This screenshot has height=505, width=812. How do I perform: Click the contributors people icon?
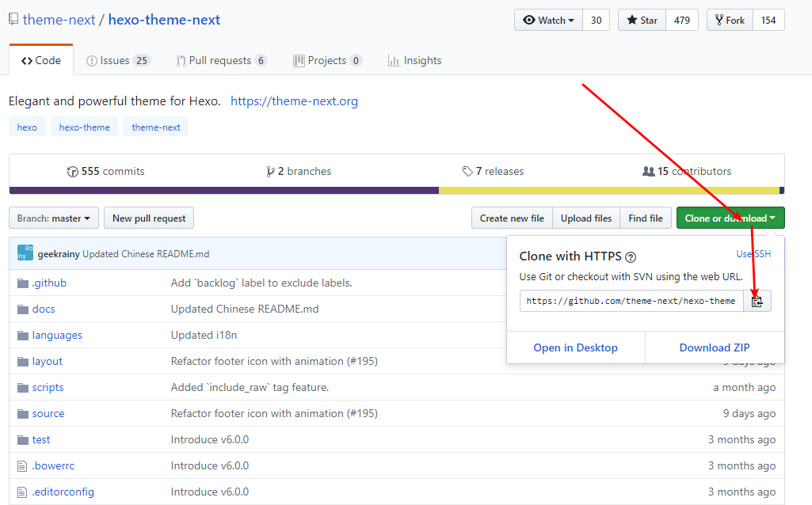point(648,171)
